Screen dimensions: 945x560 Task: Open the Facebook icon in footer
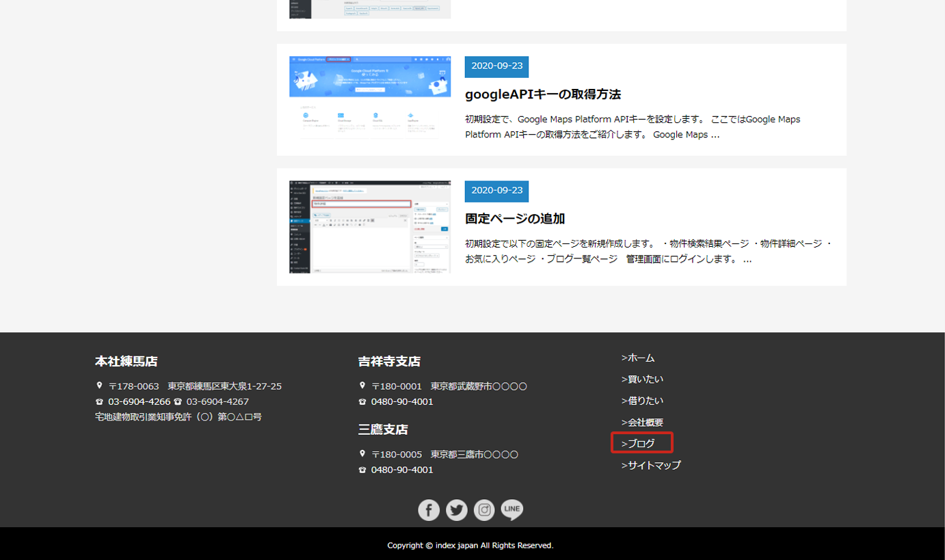[429, 510]
